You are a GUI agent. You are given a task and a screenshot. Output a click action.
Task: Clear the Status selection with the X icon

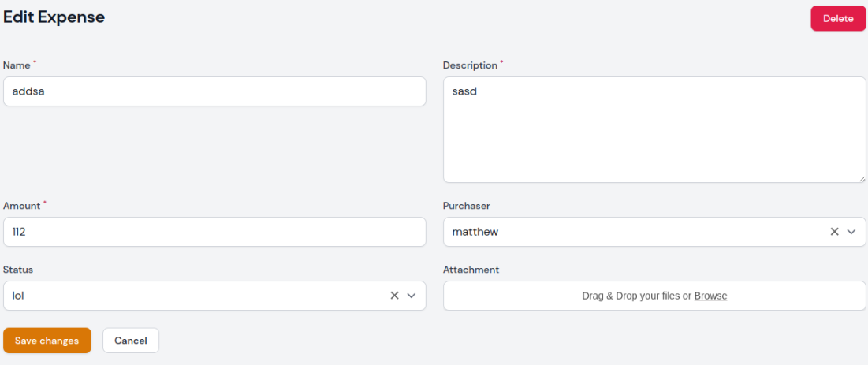(x=394, y=296)
